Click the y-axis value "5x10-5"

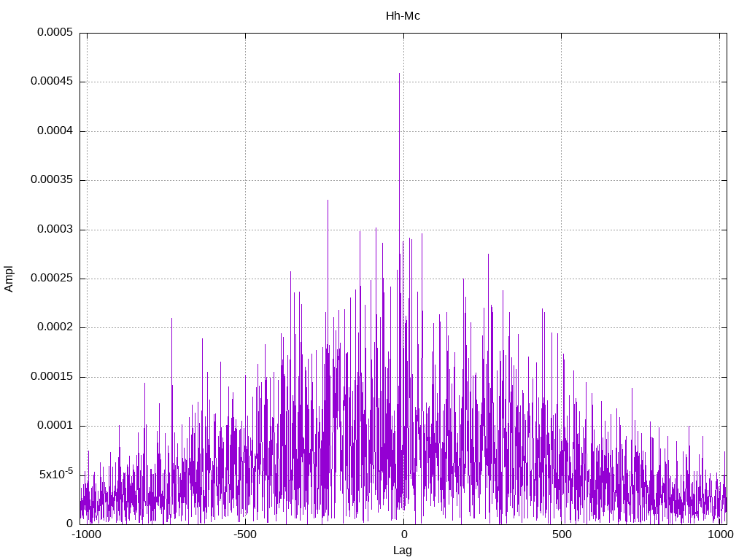[x=56, y=474]
